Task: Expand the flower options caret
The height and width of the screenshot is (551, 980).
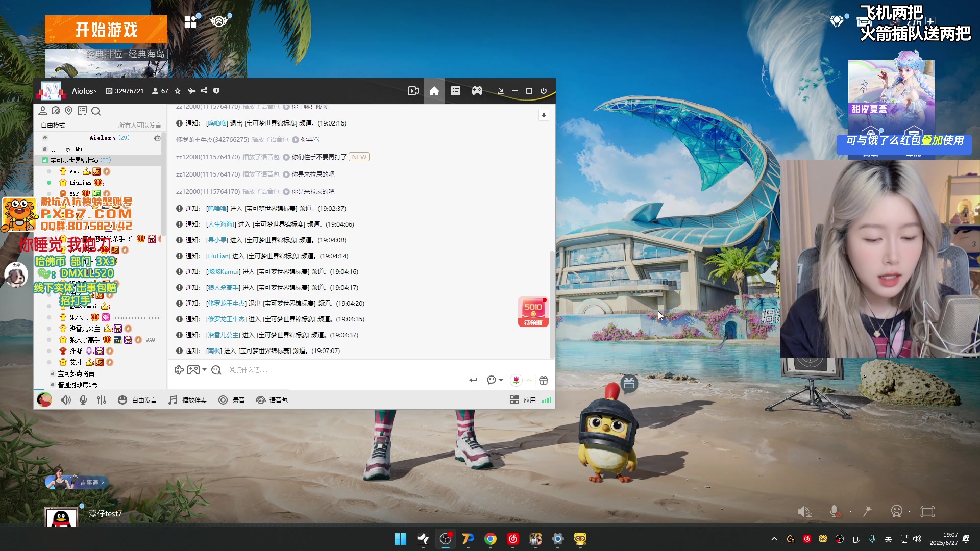Action: (529, 380)
